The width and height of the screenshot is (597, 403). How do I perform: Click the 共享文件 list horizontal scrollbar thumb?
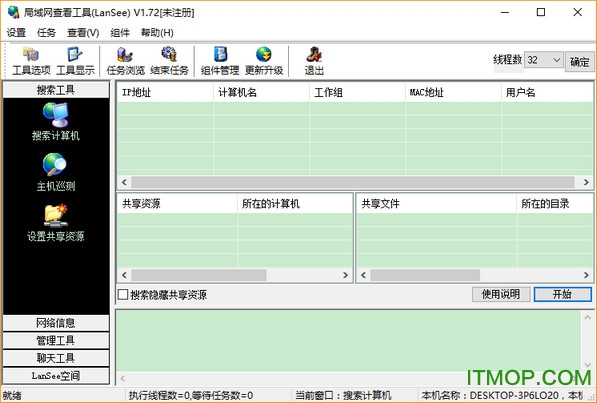tap(425, 275)
